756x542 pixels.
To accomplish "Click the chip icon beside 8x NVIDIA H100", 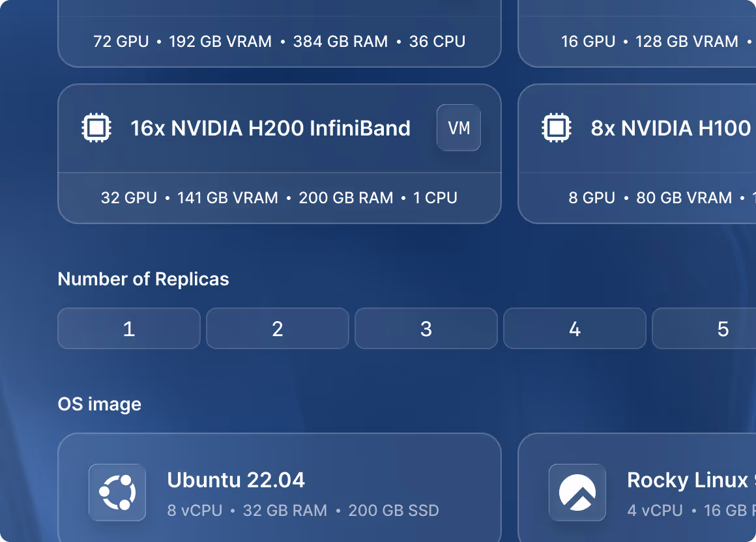I will (557, 128).
